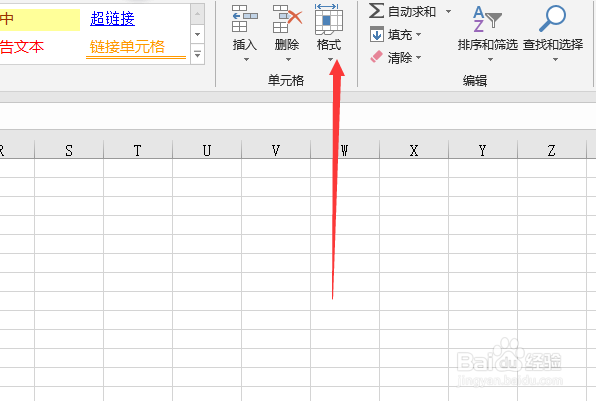Viewport: 596px width, 401px height.
Task: Click the 填充 label
Action: pos(400,35)
